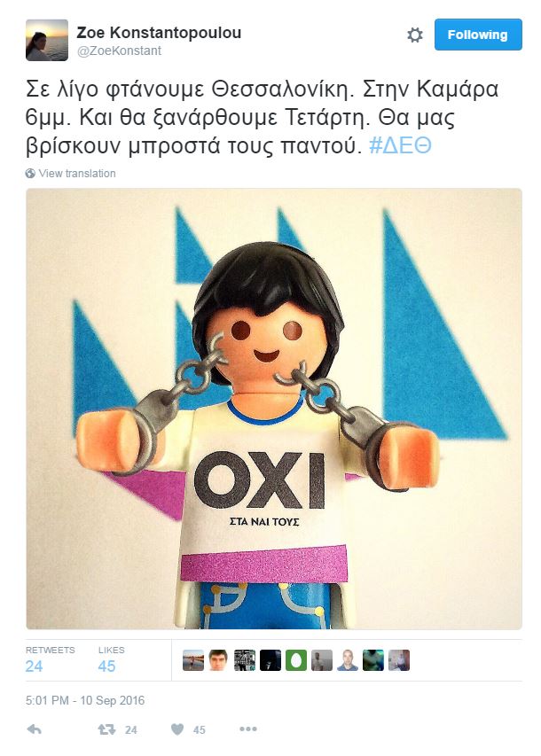
Task: Toggle the Following button
Action: pos(478,35)
